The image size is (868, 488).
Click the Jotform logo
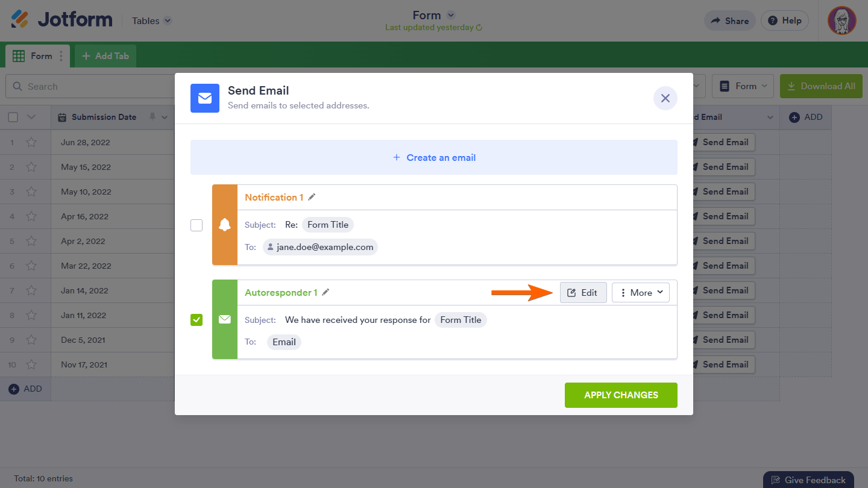point(62,20)
